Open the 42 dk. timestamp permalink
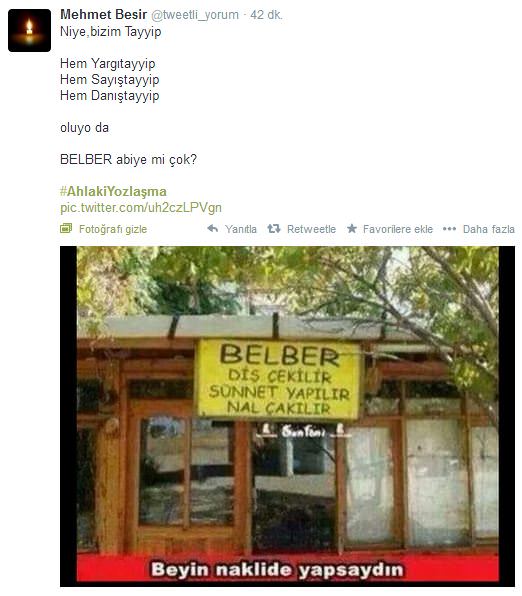The image size is (522, 596). 266,15
